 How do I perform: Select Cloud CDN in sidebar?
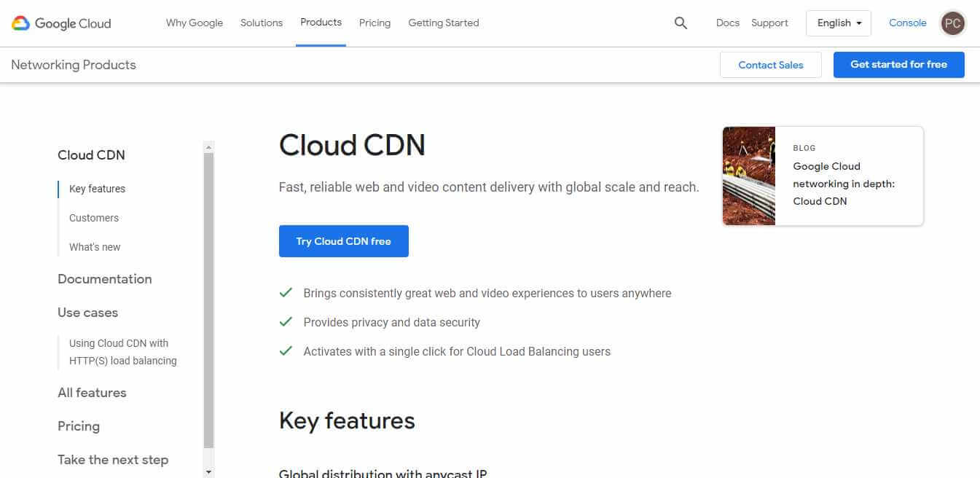click(x=91, y=154)
